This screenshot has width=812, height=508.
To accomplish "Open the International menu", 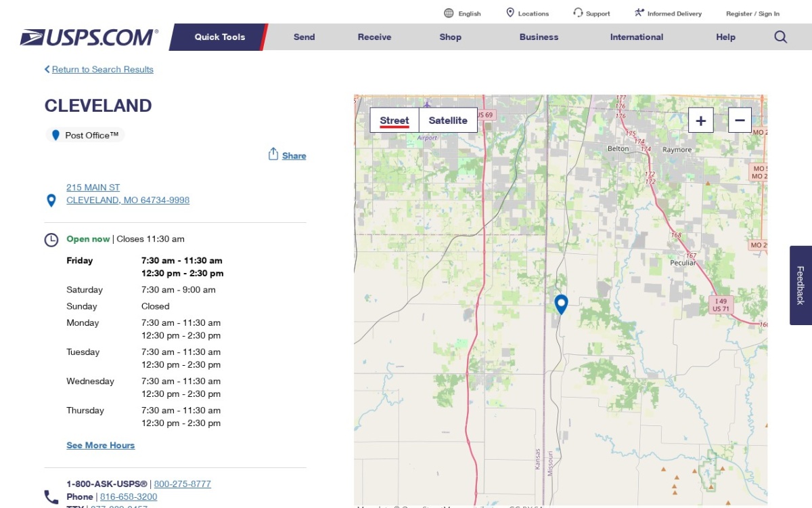I will [x=637, y=37].
